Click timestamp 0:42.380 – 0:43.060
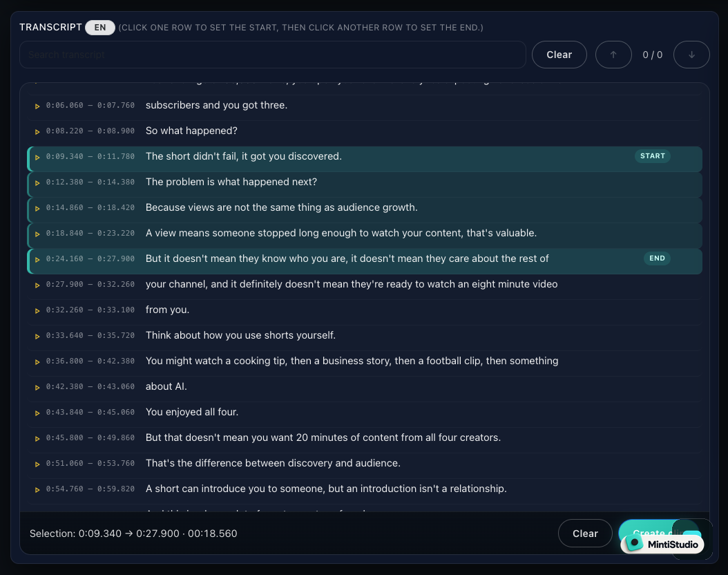This screenshot has width=728, height=575. pos(90,386)
